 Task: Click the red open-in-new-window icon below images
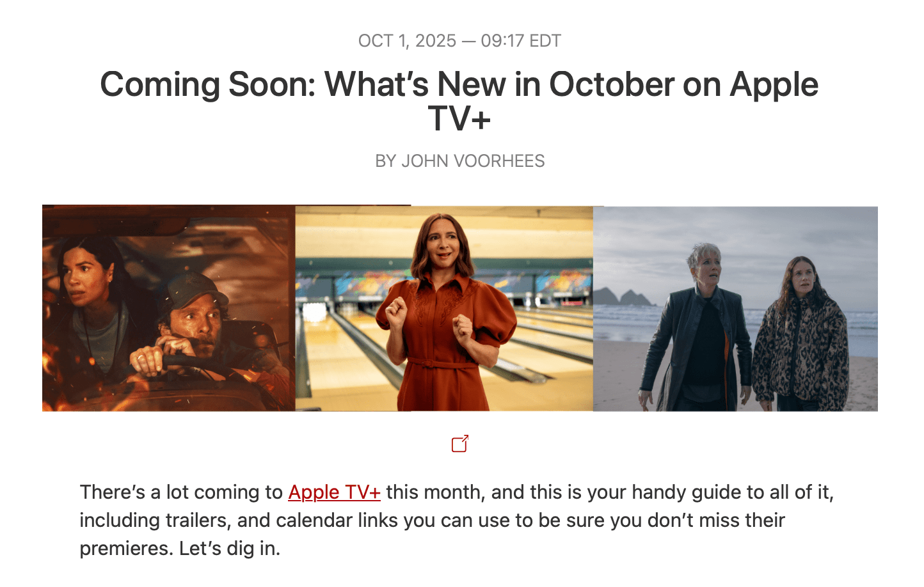[x=460, y=443]
